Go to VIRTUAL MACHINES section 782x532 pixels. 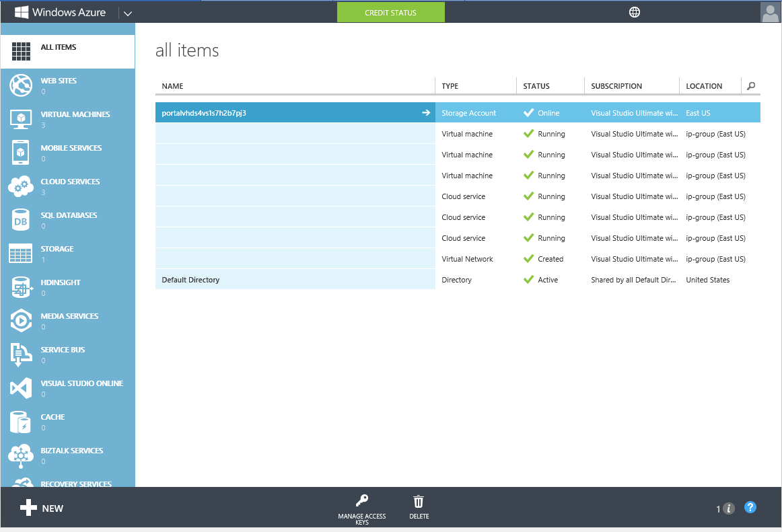pos(75,114)
